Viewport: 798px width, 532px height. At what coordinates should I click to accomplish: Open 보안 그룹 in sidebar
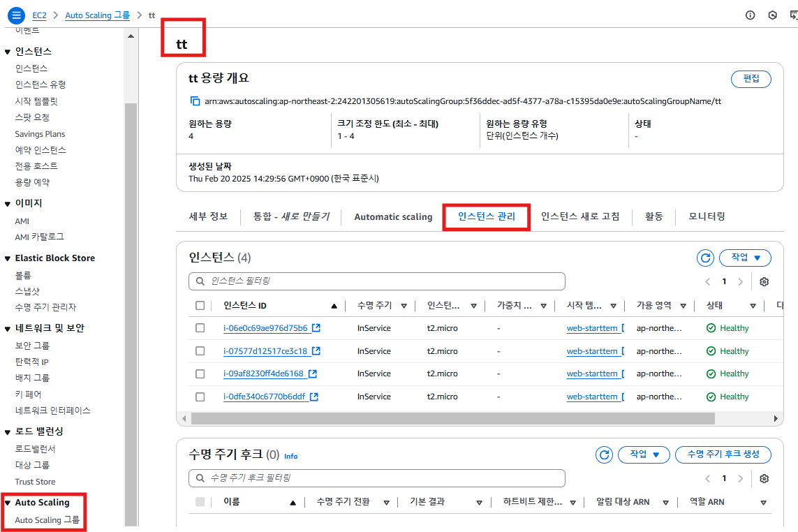tap(32, 346)
